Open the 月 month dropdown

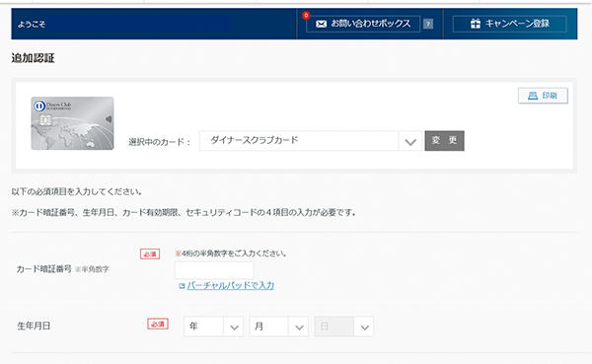(x=278, y=327)
